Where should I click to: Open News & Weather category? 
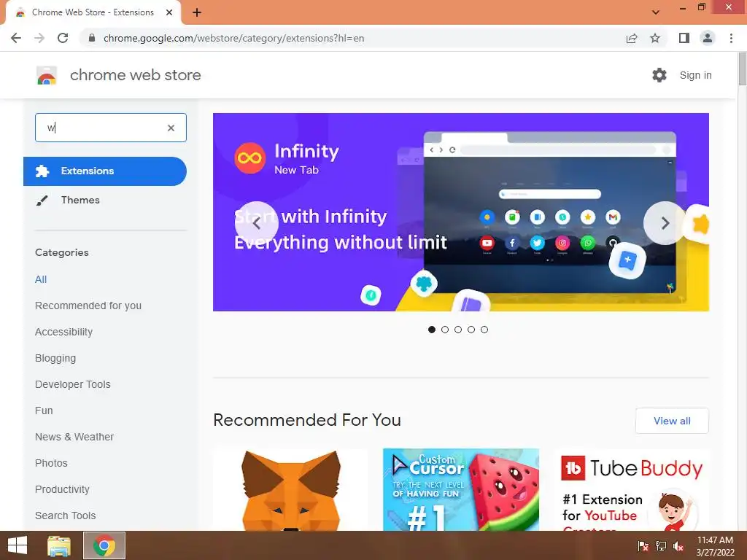tap(74, 437)
